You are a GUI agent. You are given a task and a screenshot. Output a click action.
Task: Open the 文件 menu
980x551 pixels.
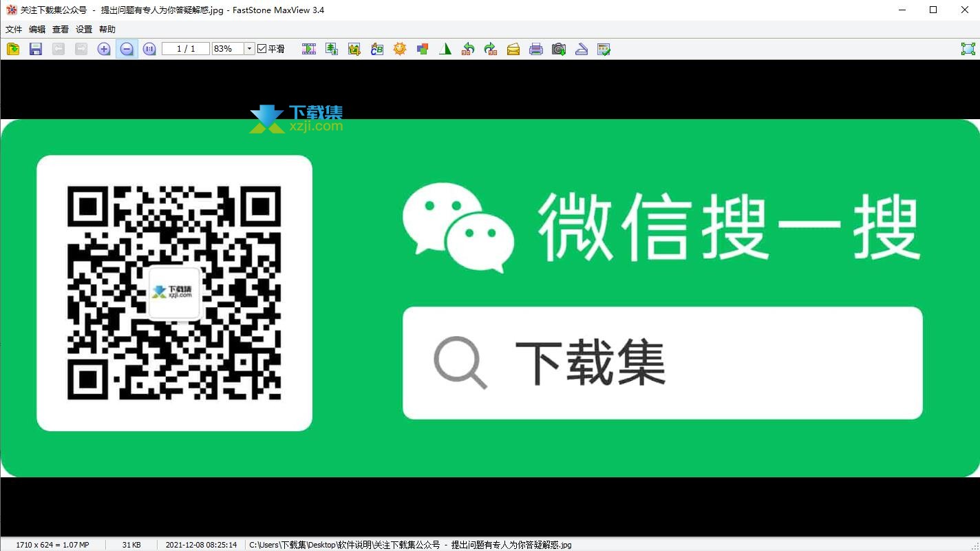[x=14, y=30]
